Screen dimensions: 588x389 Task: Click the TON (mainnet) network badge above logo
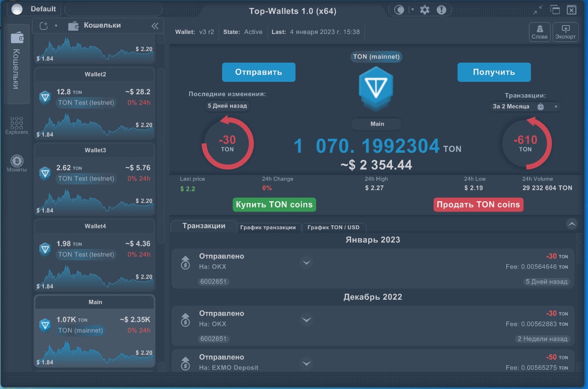point(376,57)
